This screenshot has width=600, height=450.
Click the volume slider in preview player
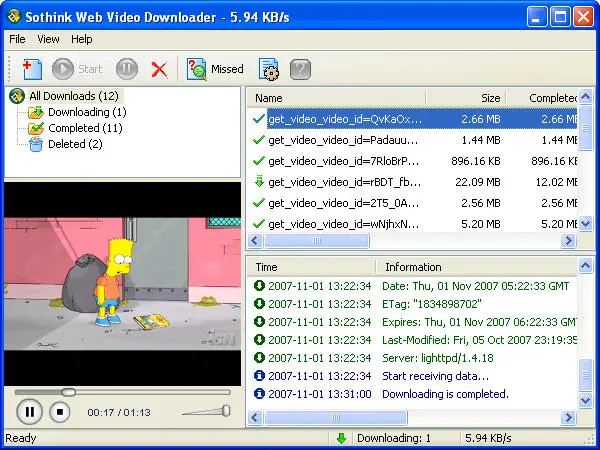(208, 411)
